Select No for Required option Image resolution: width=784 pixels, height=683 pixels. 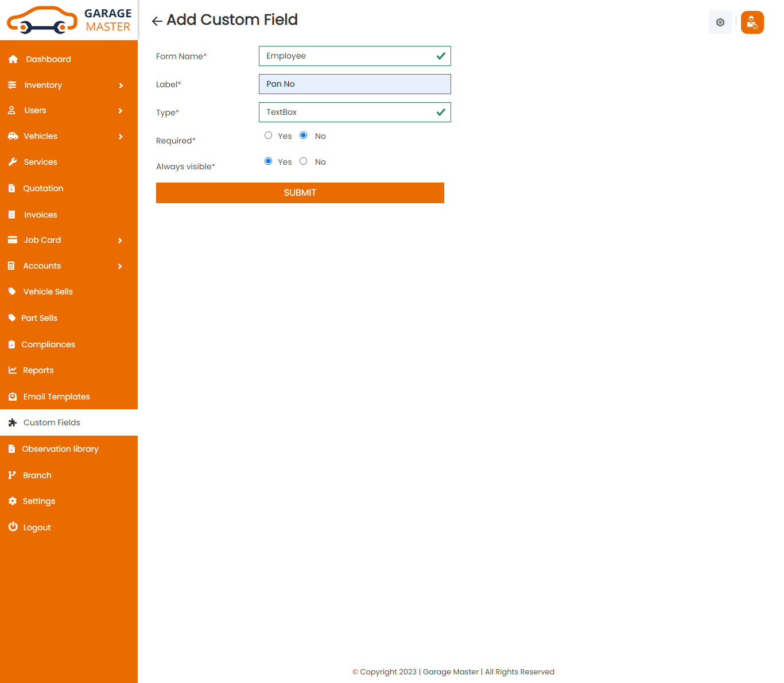(303, 135)
